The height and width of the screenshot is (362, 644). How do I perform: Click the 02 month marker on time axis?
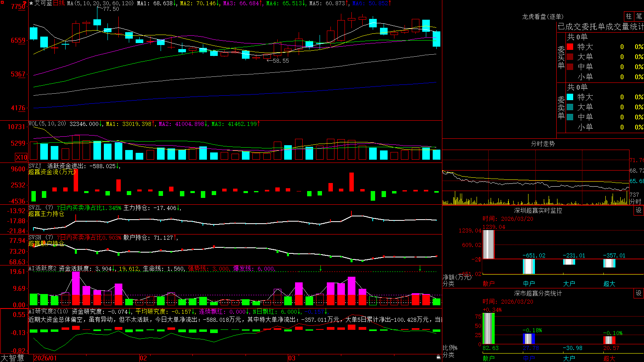click(143, 358)
